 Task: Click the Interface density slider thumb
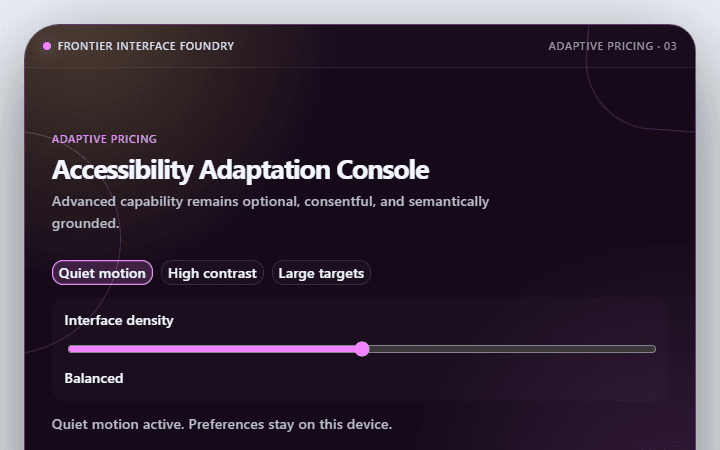tap(362, 349)
